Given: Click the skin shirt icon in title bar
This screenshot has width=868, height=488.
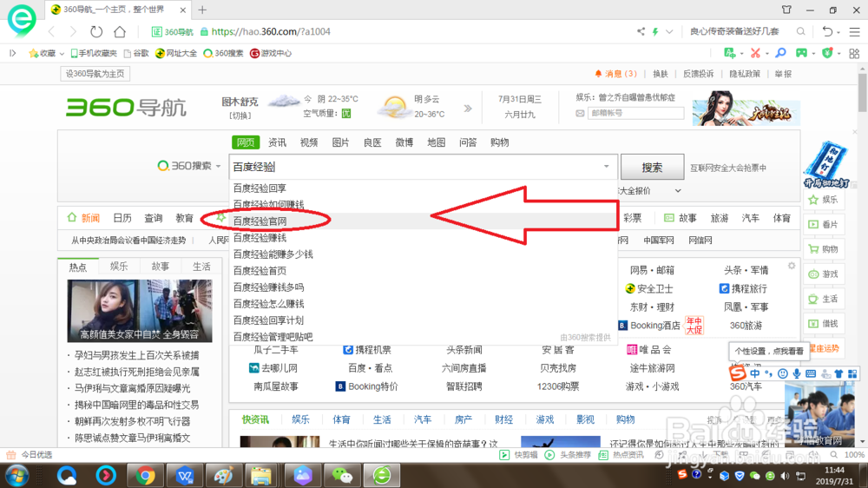Looking at the screenshot, I should [786, 10].
